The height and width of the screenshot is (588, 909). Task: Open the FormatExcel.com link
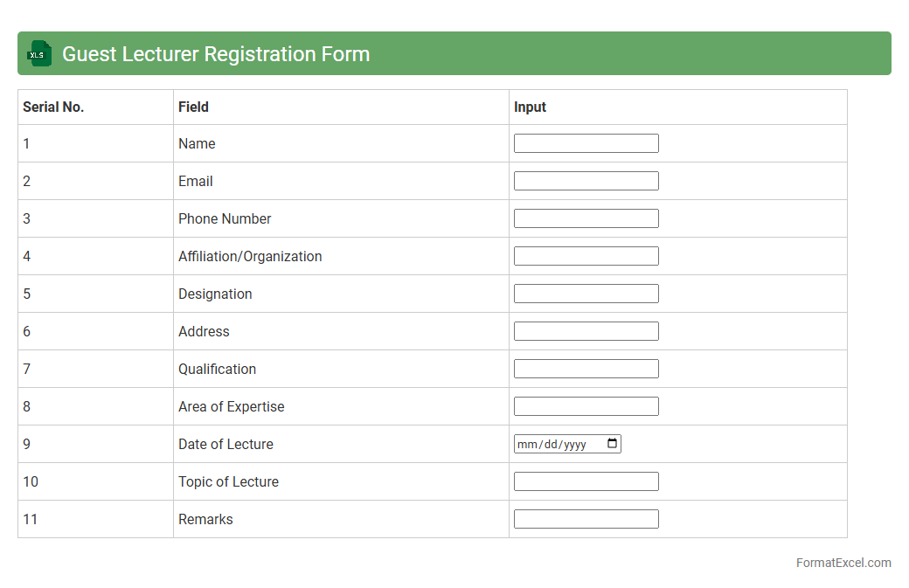[x=843, y=563]
